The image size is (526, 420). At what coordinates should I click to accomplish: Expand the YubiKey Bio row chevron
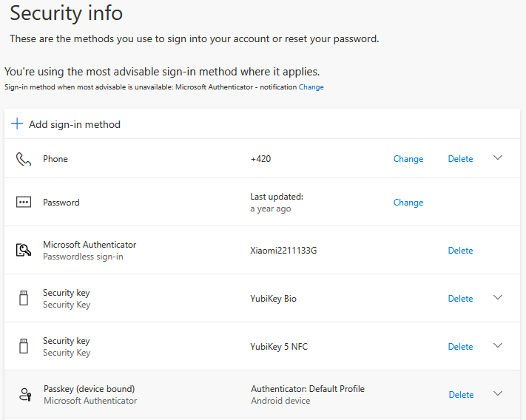(498, 297)
